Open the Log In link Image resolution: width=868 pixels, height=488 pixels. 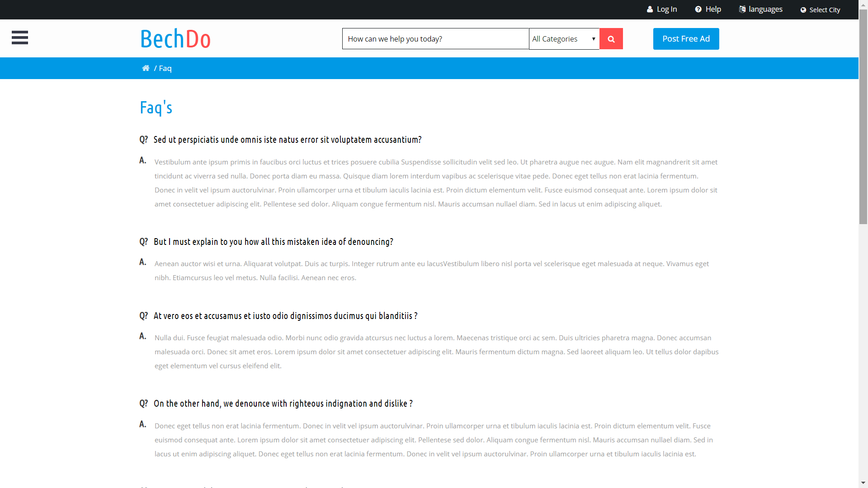click(667, 9)
